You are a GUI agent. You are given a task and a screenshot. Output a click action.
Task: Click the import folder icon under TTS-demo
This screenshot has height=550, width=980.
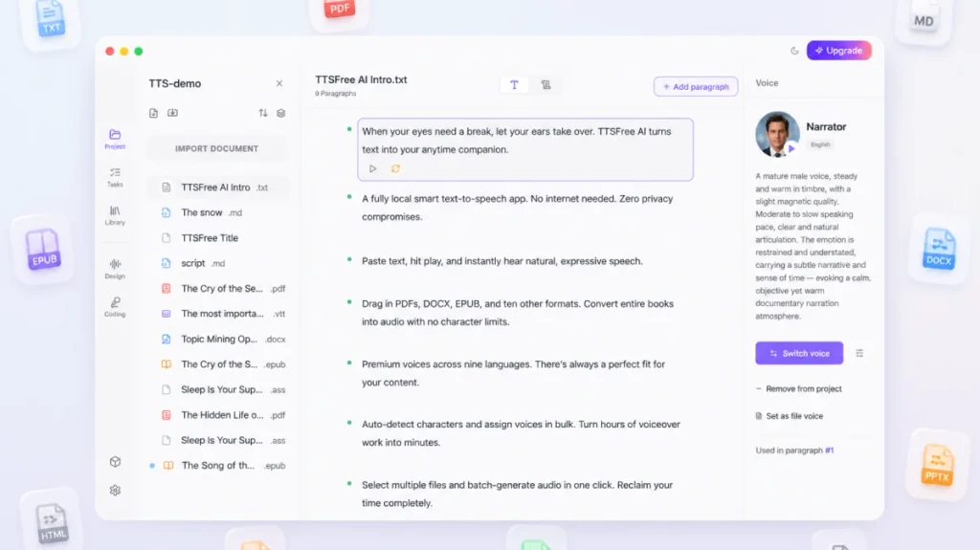pyautogui.click(x=172, y=113)
